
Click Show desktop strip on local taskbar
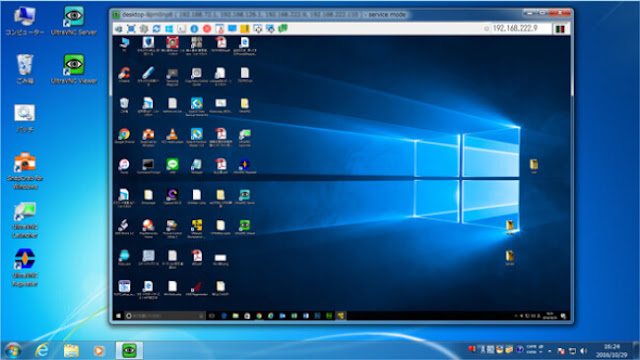637,351
